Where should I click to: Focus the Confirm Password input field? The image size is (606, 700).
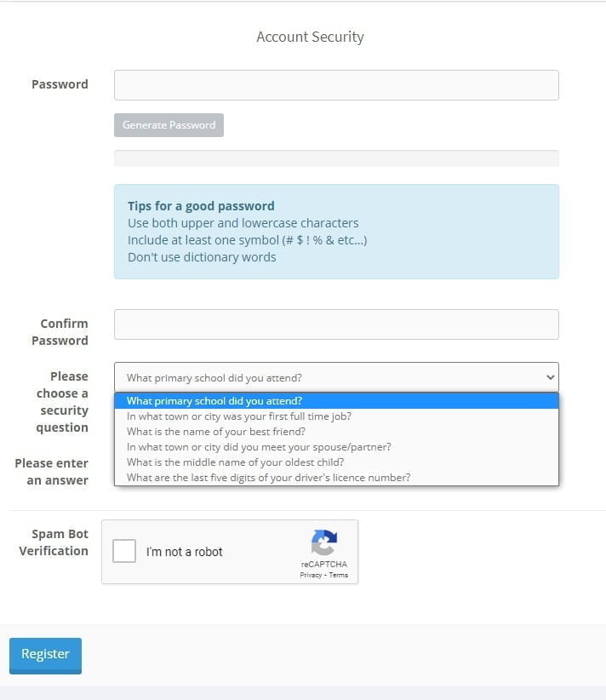336,324
